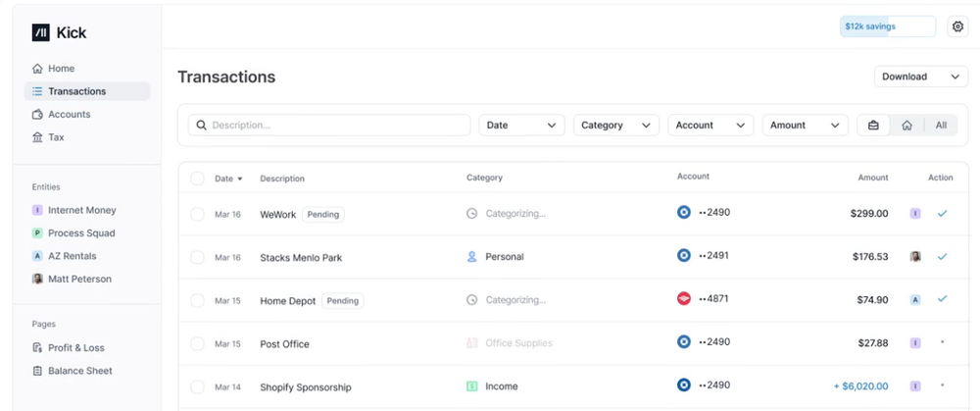Approve the Home Depot transaction checkmark
980x411 pixels.
point(942,299)
